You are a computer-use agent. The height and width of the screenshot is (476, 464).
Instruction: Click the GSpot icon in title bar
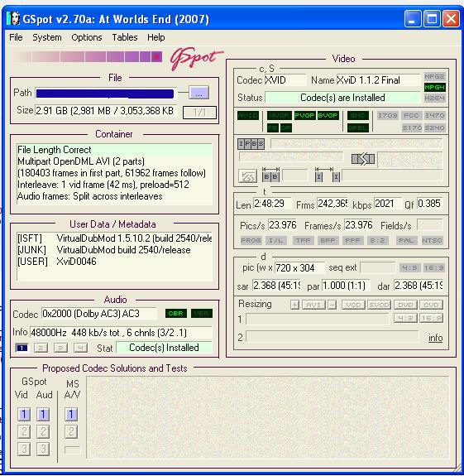pos(13,19)
